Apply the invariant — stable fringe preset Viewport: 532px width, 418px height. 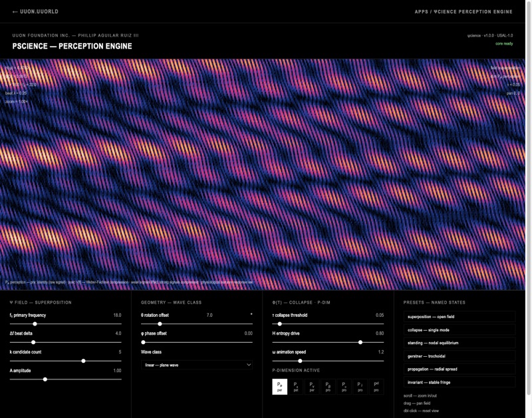point(460,382)
